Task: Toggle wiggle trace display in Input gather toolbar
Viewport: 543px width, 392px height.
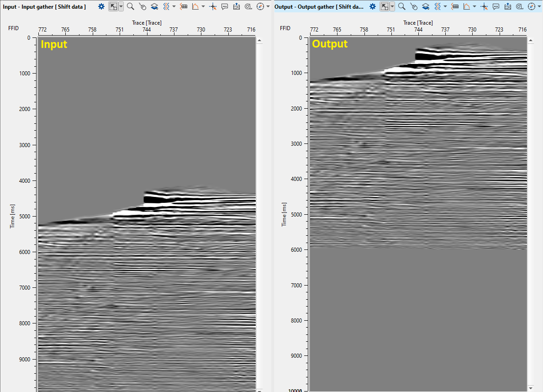Action: coord(167,6)
